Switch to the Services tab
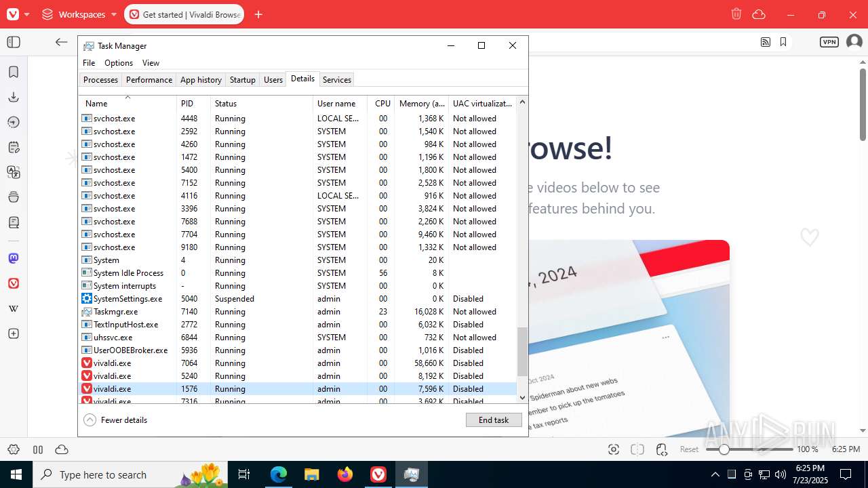Viewport: 868px width, 488px height. 336,80
